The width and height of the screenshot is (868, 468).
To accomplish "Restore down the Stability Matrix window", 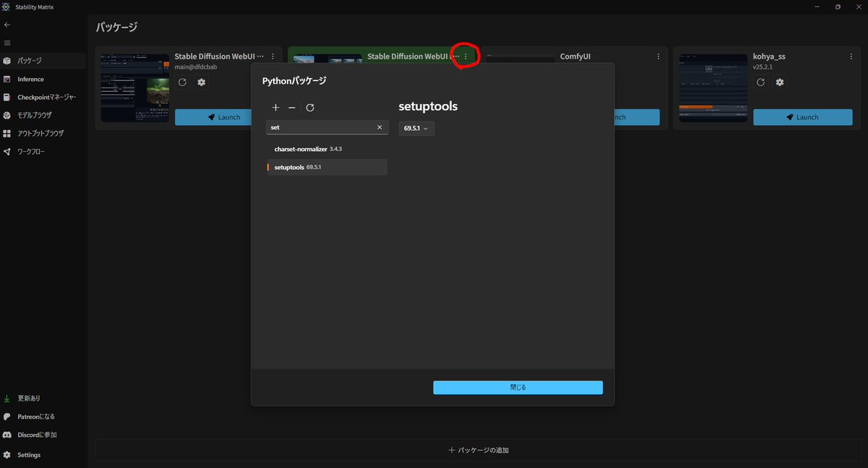I will click(838, 7).
